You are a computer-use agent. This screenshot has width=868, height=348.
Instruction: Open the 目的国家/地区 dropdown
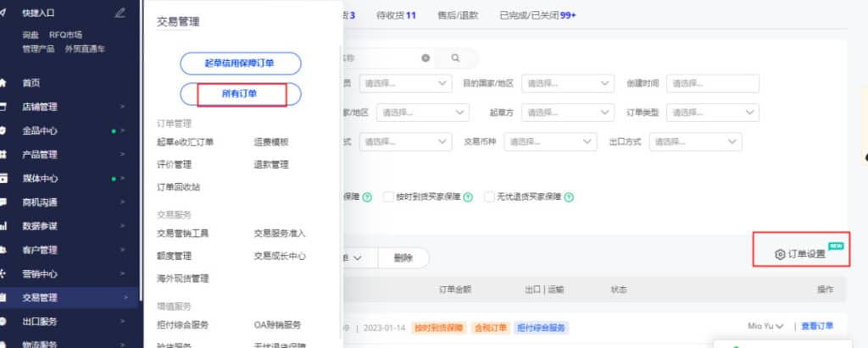tap(567, 84)
